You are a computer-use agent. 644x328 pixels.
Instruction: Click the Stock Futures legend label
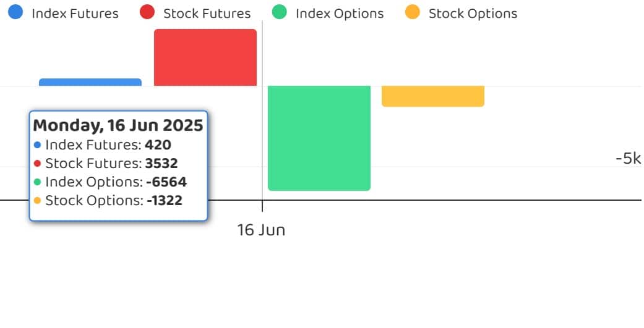tap(207, 14)
